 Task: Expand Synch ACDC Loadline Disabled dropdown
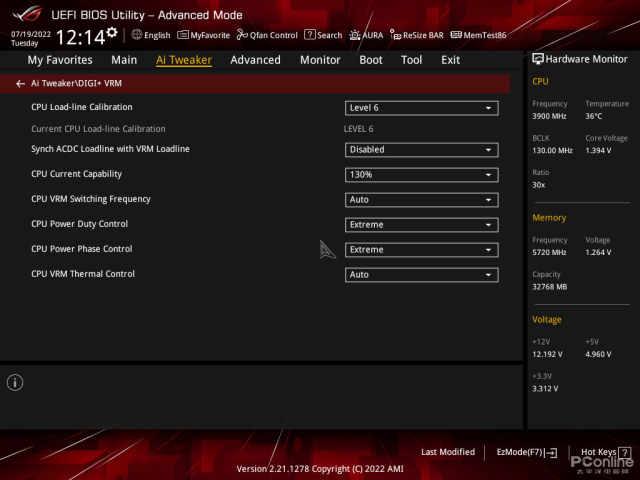422,150
